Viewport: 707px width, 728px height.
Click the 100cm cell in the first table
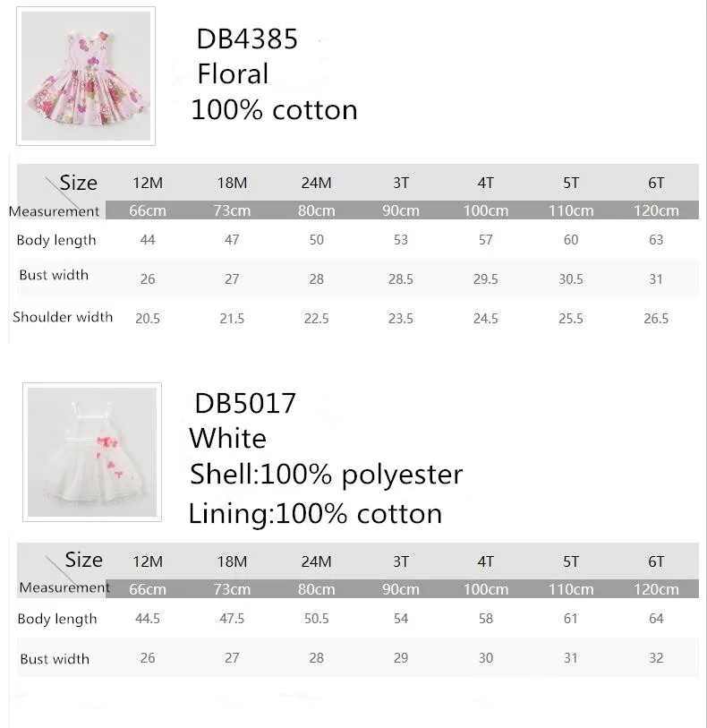tap(485, 211)
